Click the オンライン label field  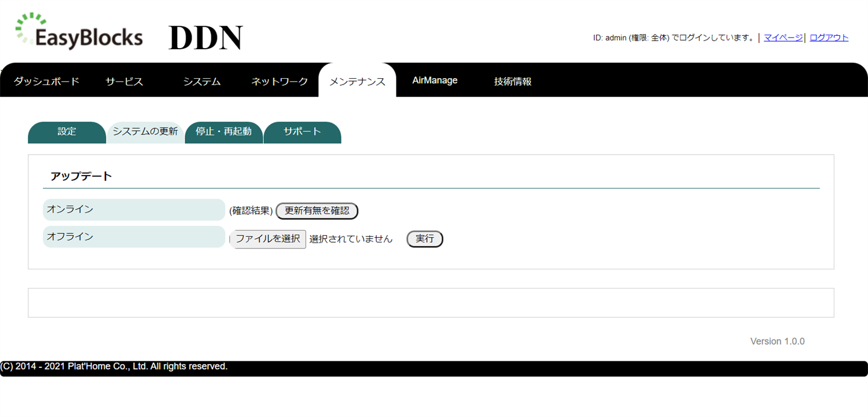pos(134,209)
